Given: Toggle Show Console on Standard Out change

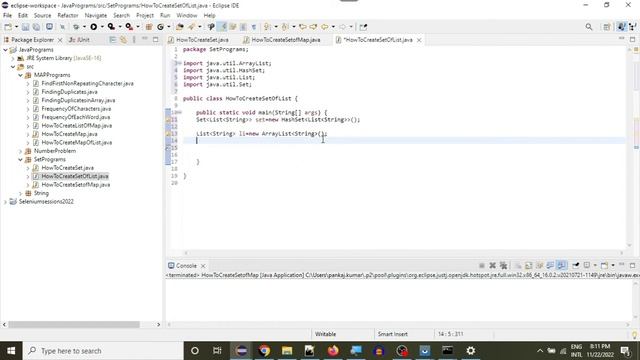Looking at the screenshot, I should 551,266.
